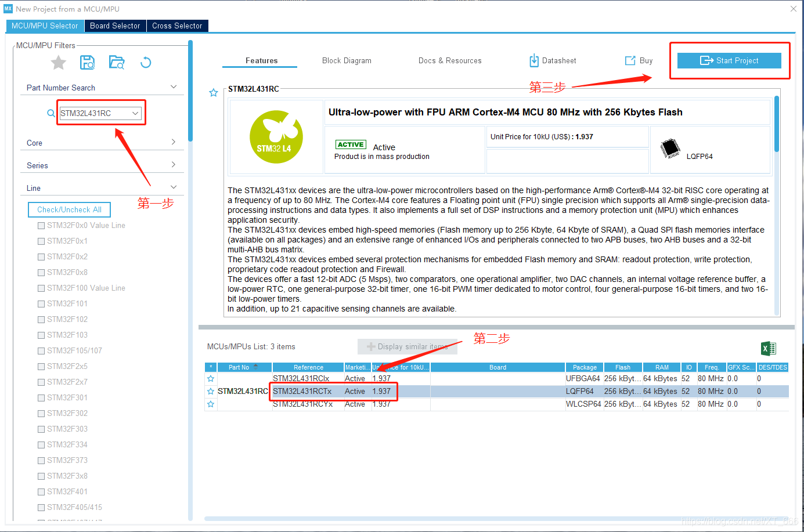Switch to the Board Selector tab
804x532 pixels.
click(x=115, y=26)
